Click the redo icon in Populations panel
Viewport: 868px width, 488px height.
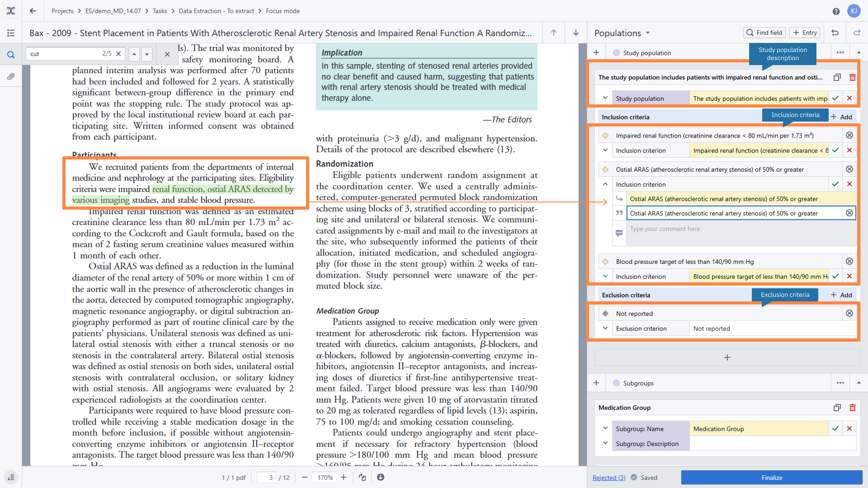tap(857, 33)
